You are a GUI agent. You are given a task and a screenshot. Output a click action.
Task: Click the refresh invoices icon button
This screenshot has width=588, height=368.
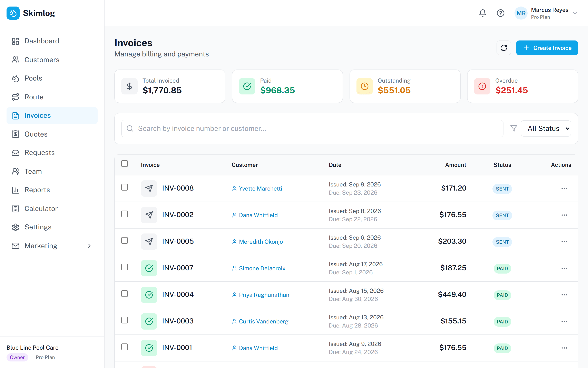point(504,48)
